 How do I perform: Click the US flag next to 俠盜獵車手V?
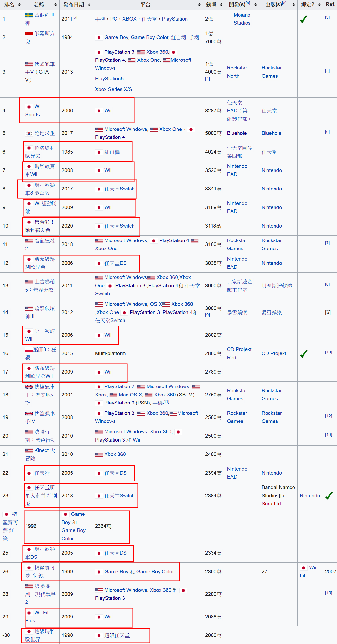click(29, 64)
